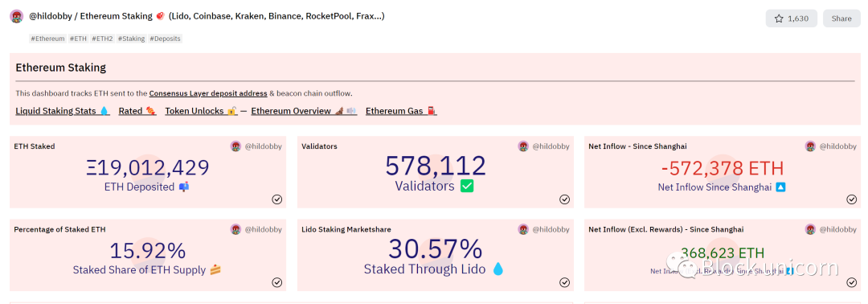Click the hildobby avatar beside dashboard title
868x304 pixels.
coord(16,17)
